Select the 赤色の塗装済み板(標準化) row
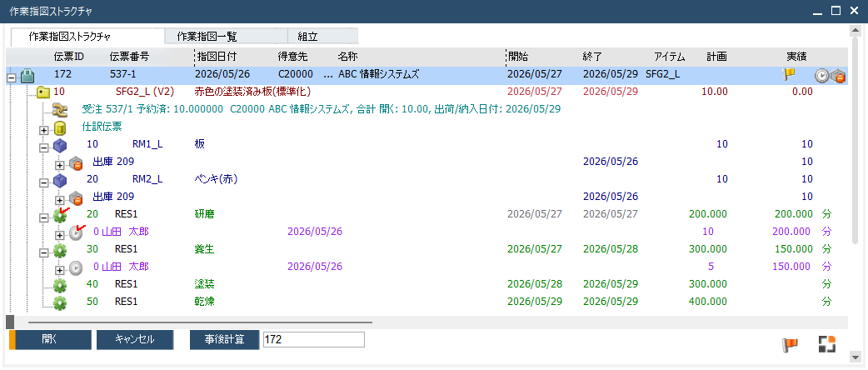 point(427,92)
